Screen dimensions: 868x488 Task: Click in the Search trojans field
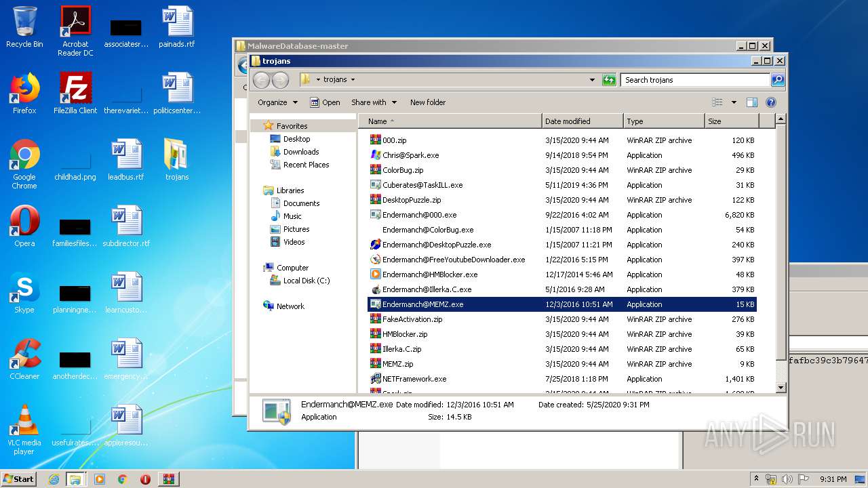pyautogui.click(x=696, y=80)
